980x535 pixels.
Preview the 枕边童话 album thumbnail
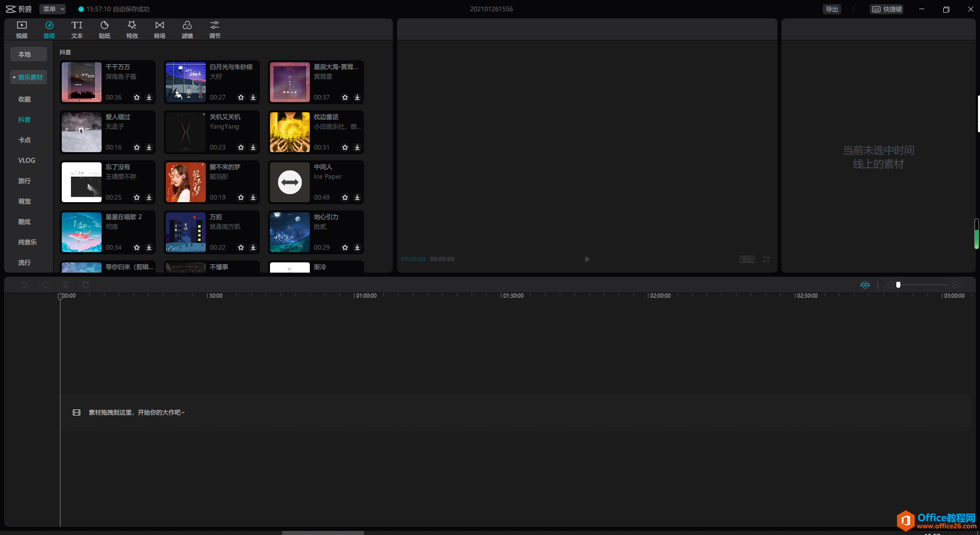click(x=290, y=132)
